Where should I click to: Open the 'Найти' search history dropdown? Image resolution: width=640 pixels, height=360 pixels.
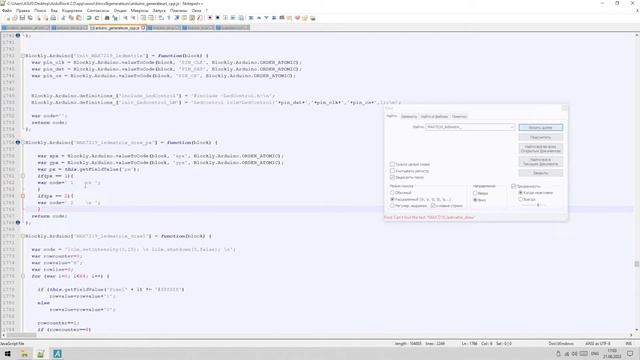(x=512, y=127)
